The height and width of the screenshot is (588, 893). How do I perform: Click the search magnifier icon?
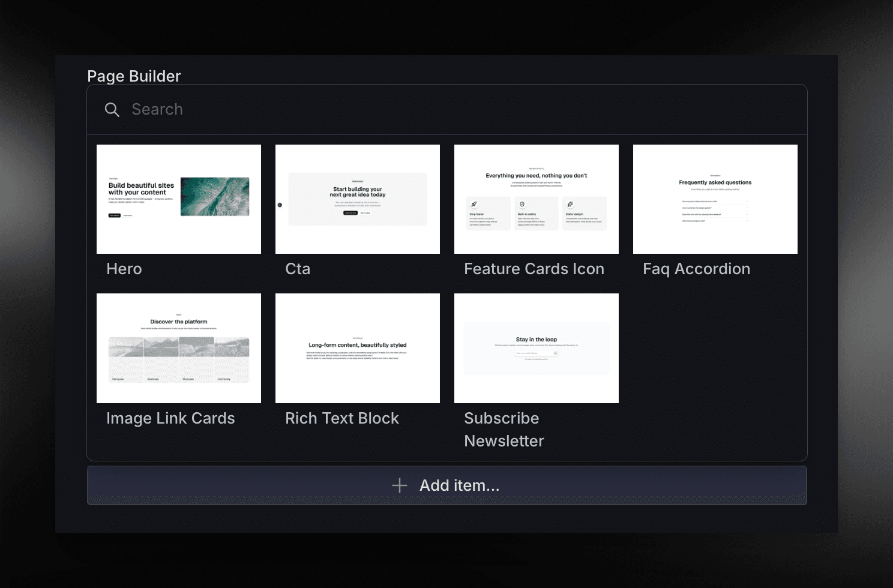(112, 109)
